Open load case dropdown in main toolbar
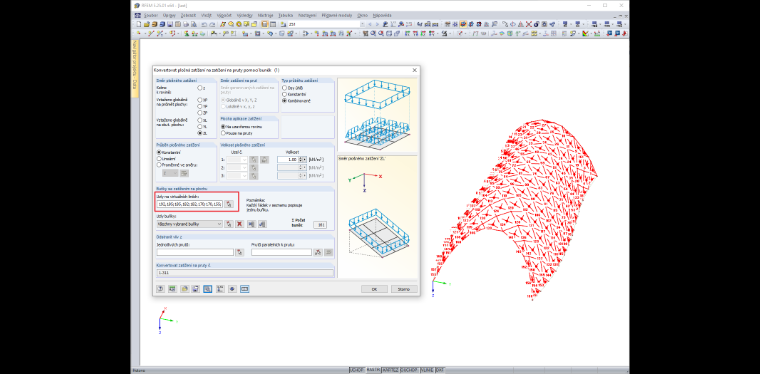 [x=363, y=24]
